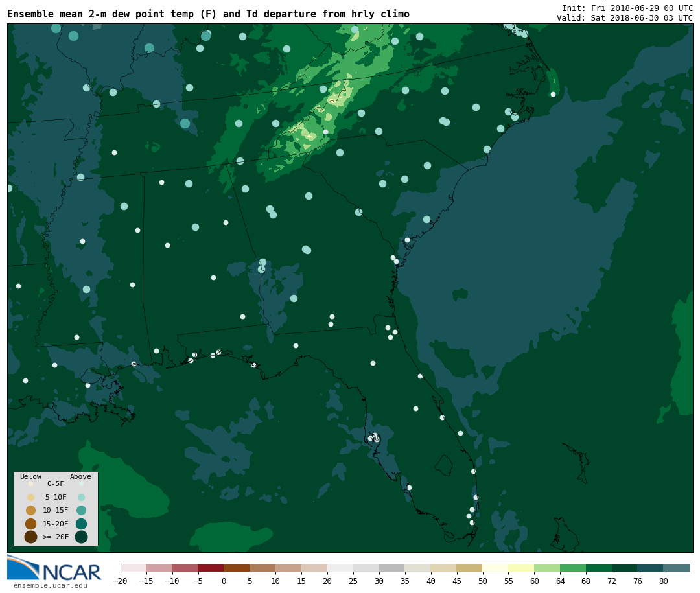
Task: Click the Below >= 20F dark brown circle
Action: coord(31,537)
